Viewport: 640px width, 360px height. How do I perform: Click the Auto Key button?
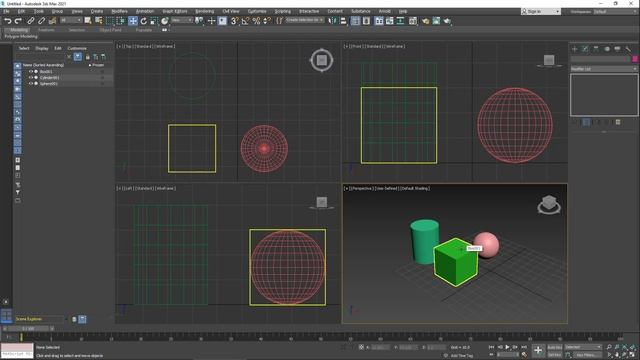[554, 347]
